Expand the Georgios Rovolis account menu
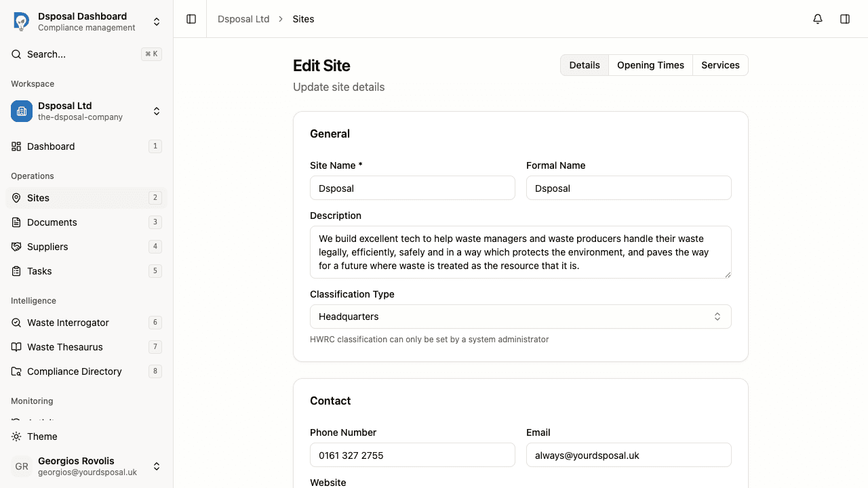868x488 pixels. [x=157, y=466]
